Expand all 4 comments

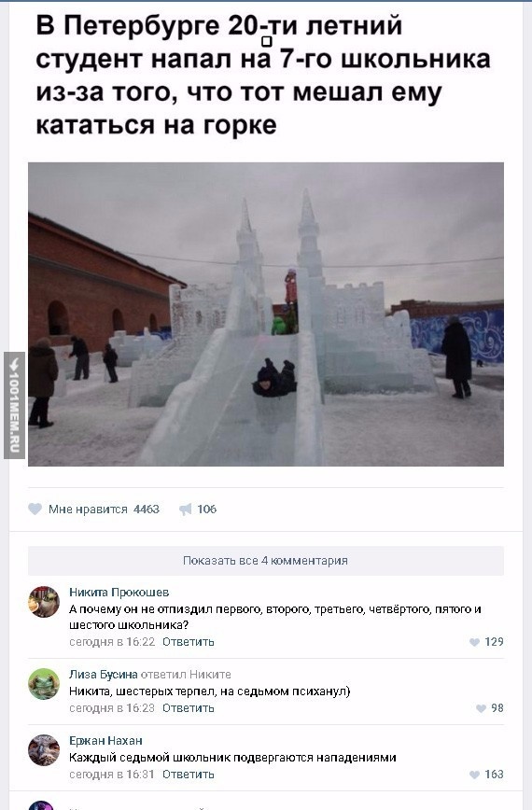click(x=265, y=561)
